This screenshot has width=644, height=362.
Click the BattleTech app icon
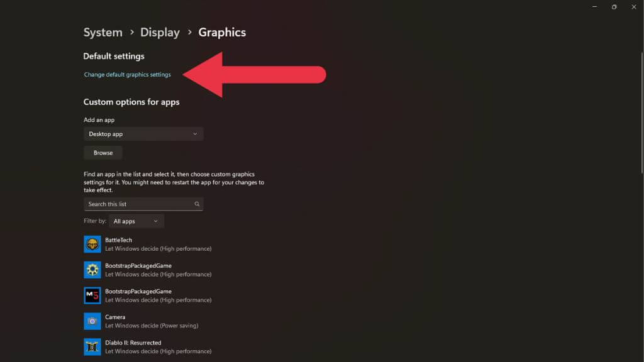(x=92, y=244)
